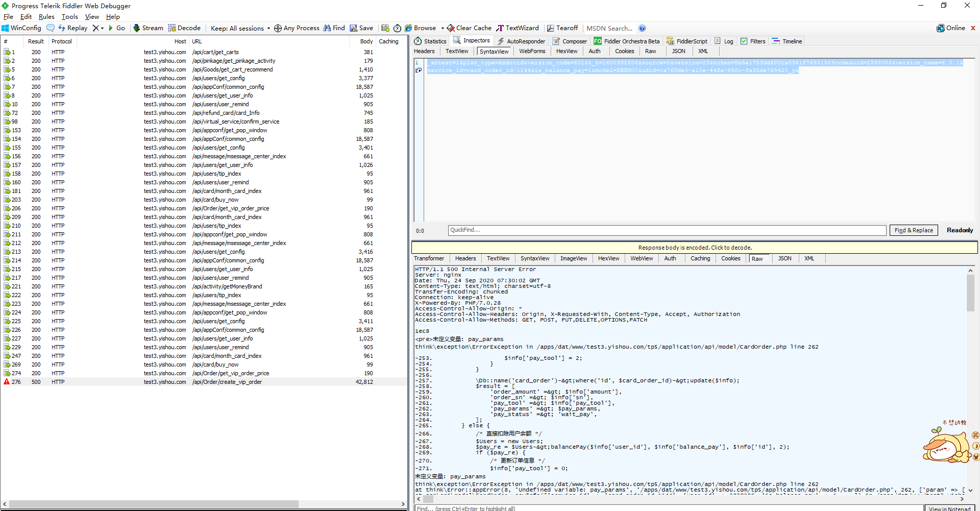
Task: Sort sessions by Body column header
Action: pyautogui.click(x=366, y=41)
